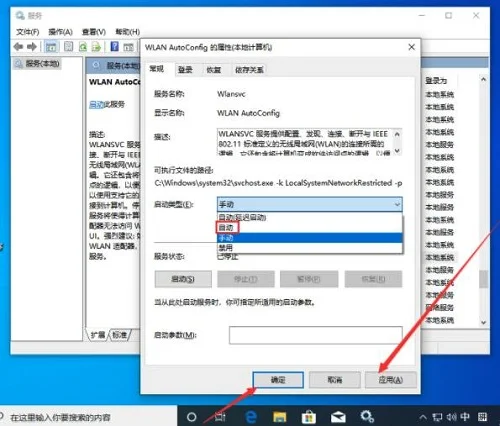Toggle the show/hide console tree toolbar icon

coord(51,47)
